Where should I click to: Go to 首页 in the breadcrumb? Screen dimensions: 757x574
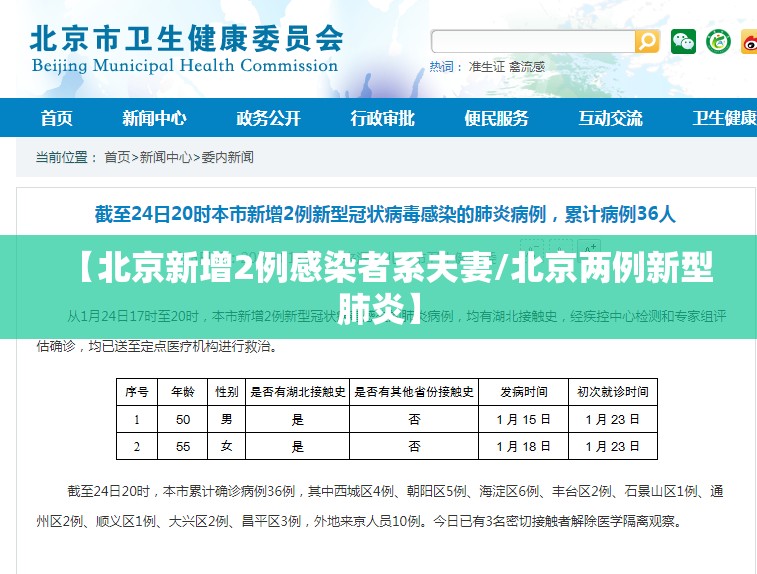[117, 157]
